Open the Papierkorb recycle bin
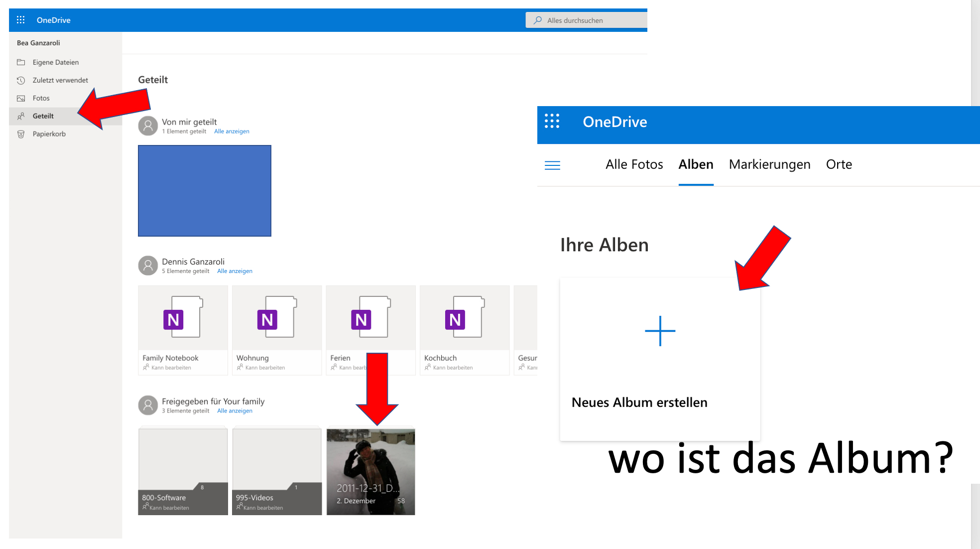The image size is (980, 549). 49,134
